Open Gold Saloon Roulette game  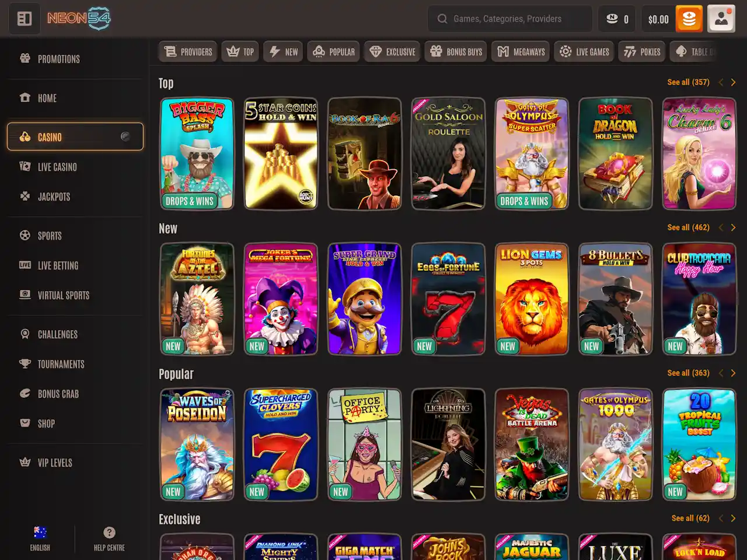point(448,153)
